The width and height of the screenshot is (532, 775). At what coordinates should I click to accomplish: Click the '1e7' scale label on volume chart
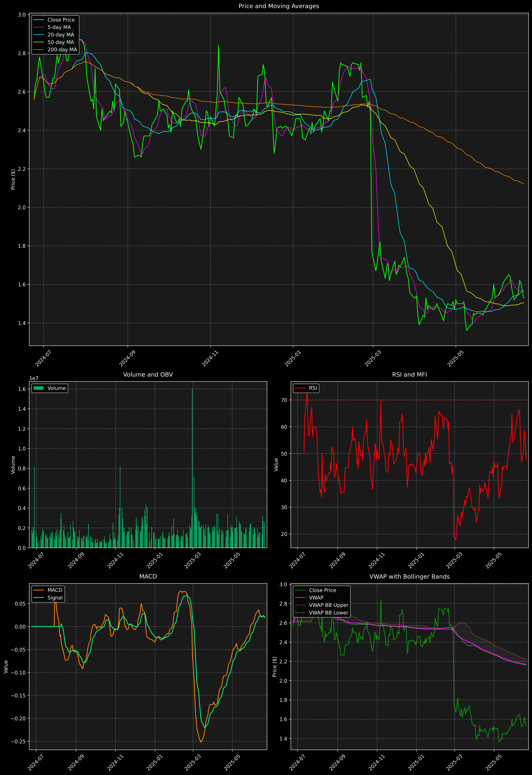pyautogui.click(x=34, y=378)
